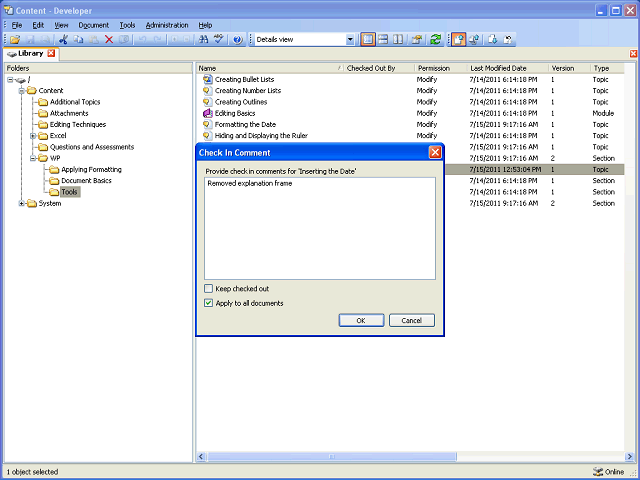Click the red X Delete icon
This screenshot has height=480, width=640.
pos(109,40)
